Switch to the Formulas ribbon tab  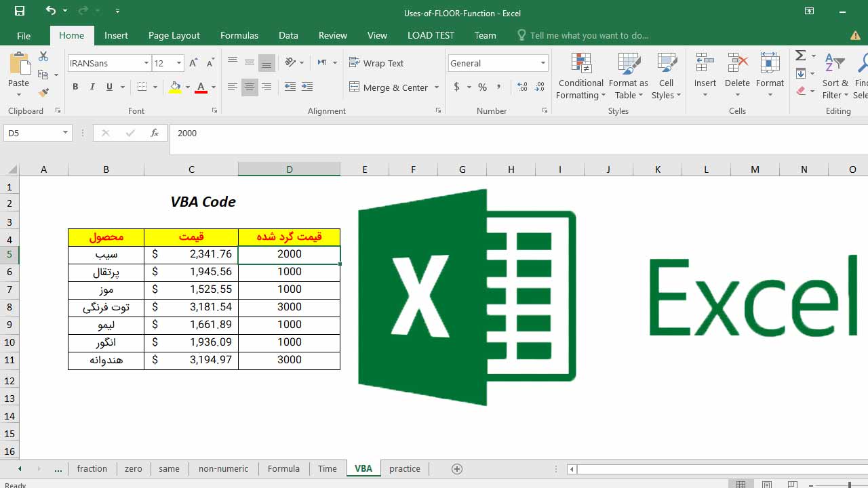(239, 35)
